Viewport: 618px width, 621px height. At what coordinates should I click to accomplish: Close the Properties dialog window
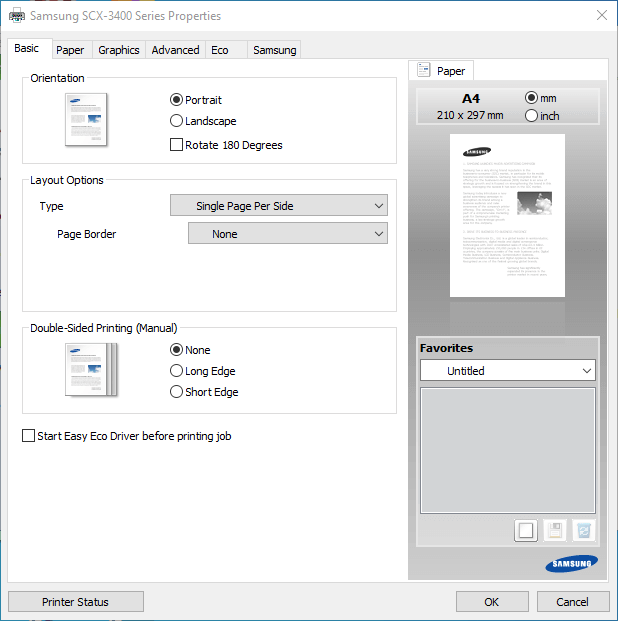click(602, 15)
